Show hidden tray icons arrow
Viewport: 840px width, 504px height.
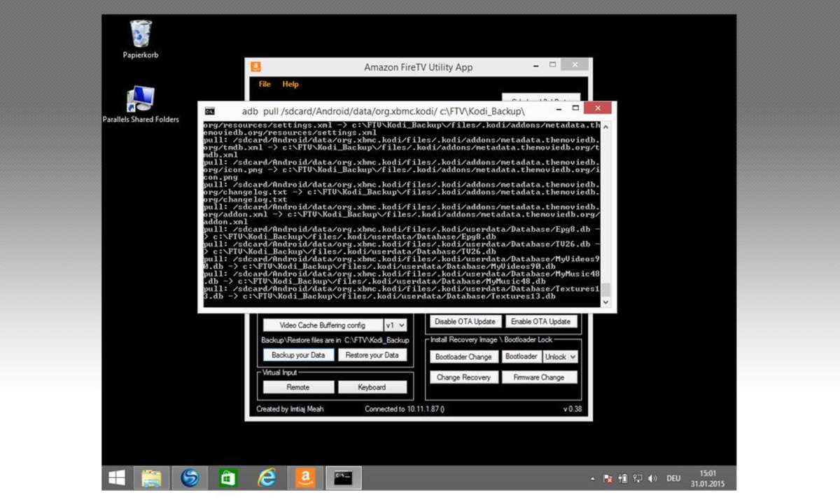coord(593,479)
